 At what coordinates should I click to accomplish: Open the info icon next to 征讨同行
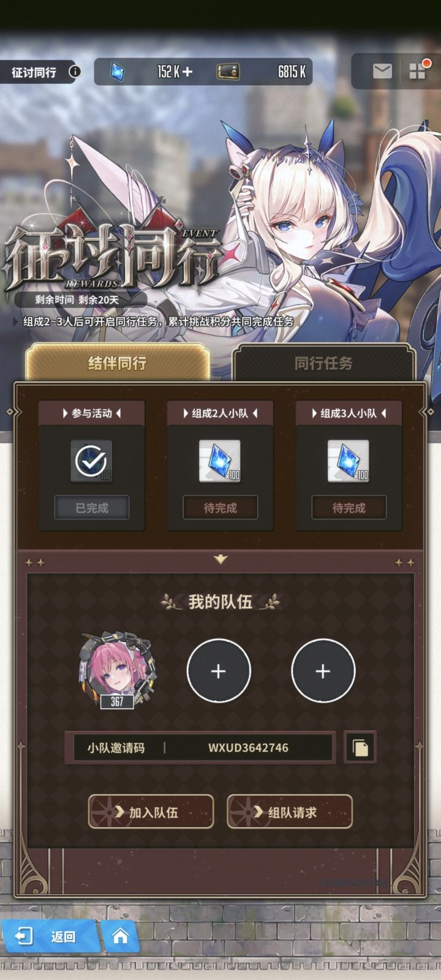click(x=74, y=72)
